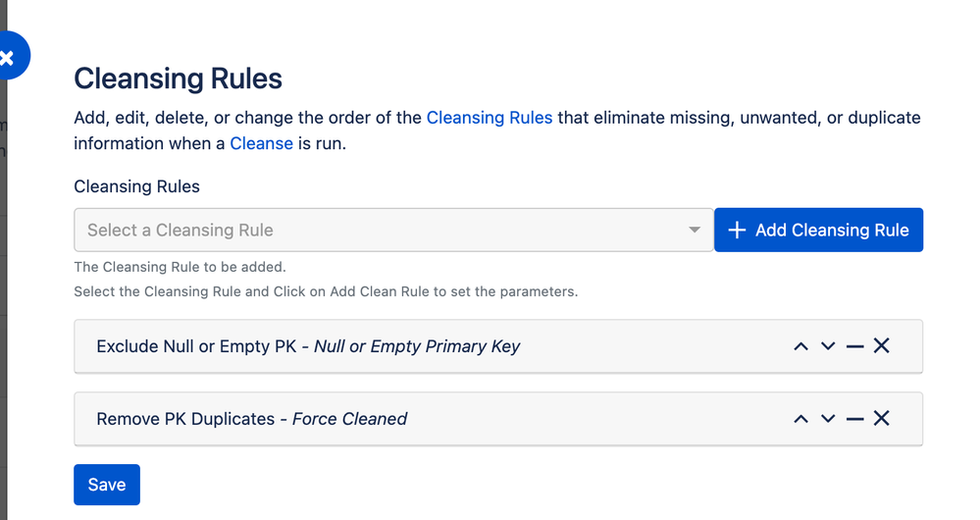Move Remove PK Duplicates rule up
This screenshot has width=980, height=520.
click(x=800, y=419)
